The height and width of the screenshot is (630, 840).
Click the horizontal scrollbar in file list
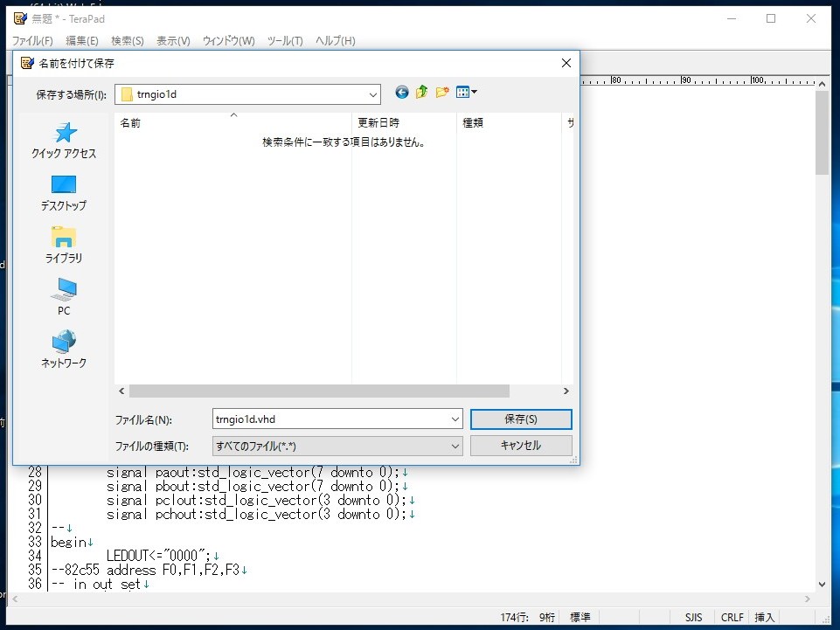click(319, 391)
